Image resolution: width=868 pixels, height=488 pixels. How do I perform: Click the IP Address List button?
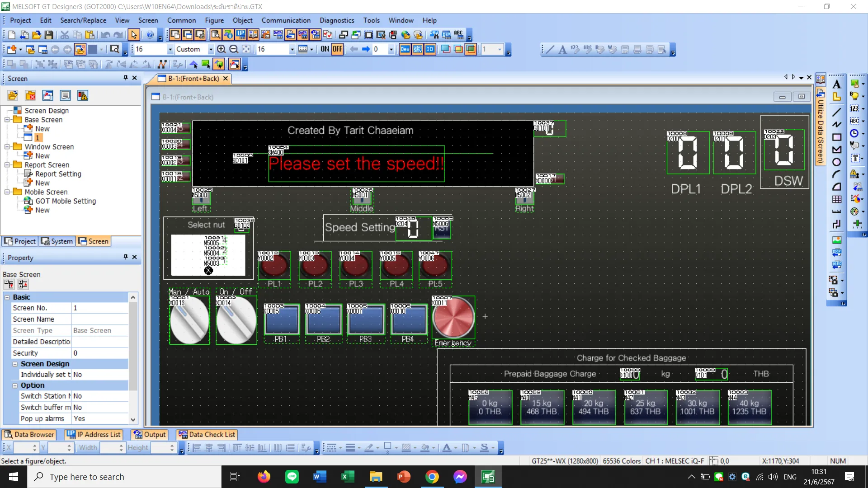(94, 434)
